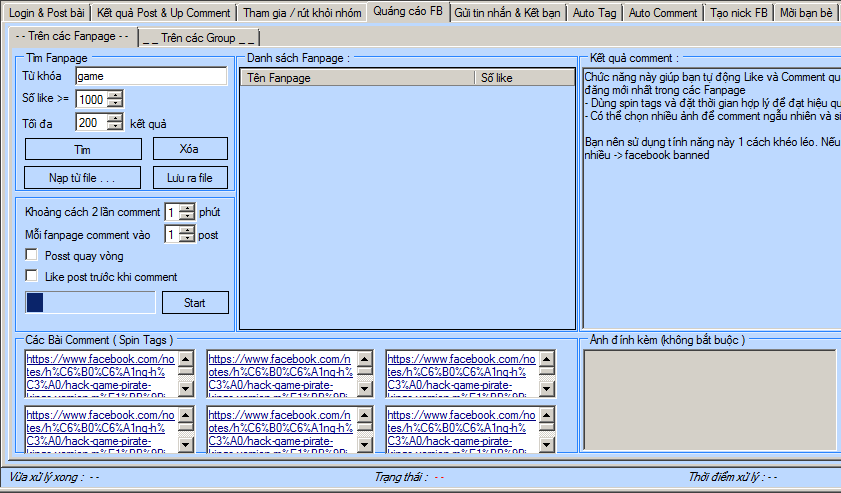Click the Thời điểm xử lý status label
The width and height of the screenshot is (841, 493).
[x=733, y=477]
